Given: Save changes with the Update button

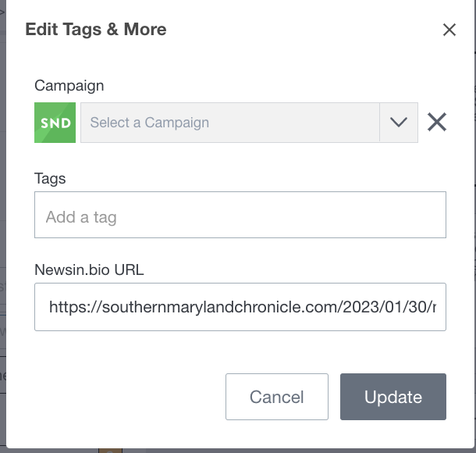Looking at the screenshot, I should tap(393, 397).
